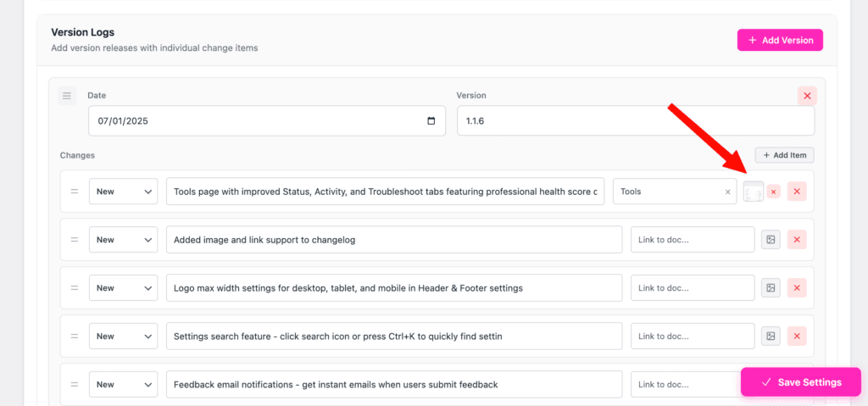This screenshot has width=868, height=406.
Task: Expand type dropdown for Feedback email notifications item
Action: click(123, 384)
